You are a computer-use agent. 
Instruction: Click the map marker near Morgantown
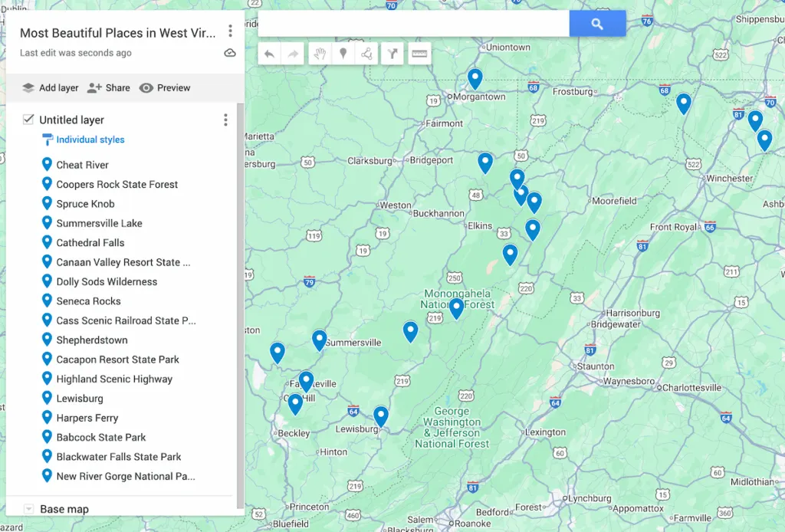click(475, 79)
